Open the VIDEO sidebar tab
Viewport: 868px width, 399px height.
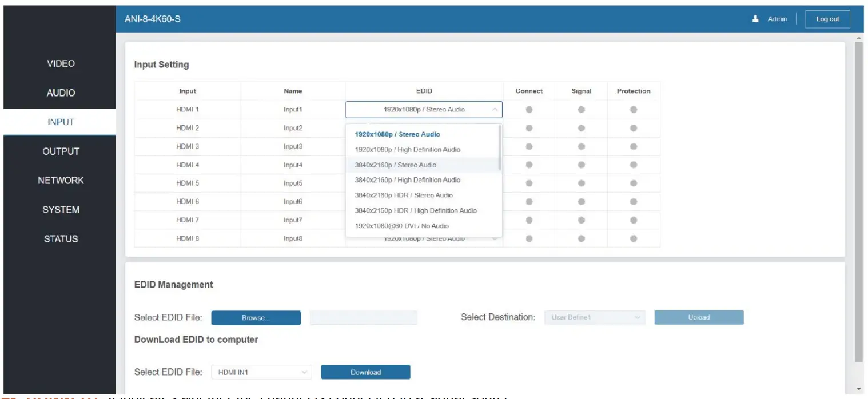tap(60, 63)
